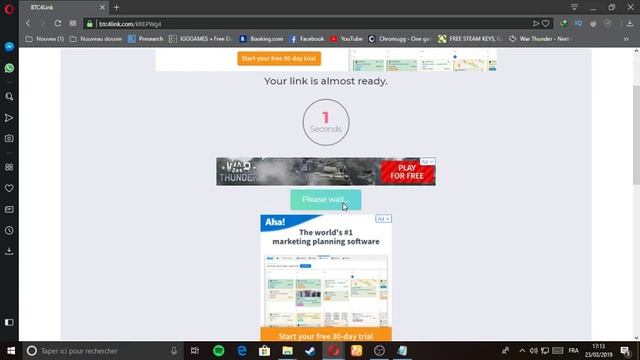
Task: Click the page vertical scrollbar thumb
Action: (x=636, y=135)
